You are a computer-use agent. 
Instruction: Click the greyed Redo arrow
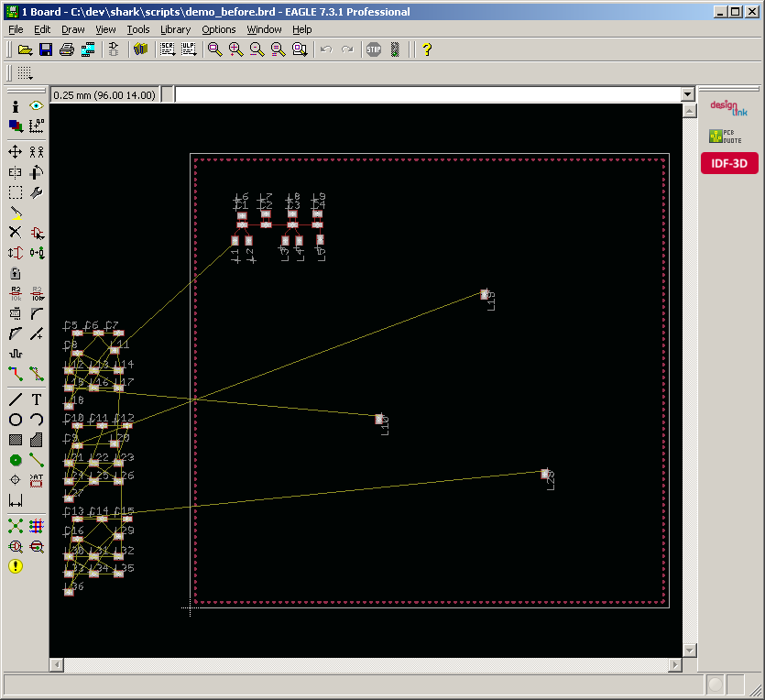(x=347, y=49)
